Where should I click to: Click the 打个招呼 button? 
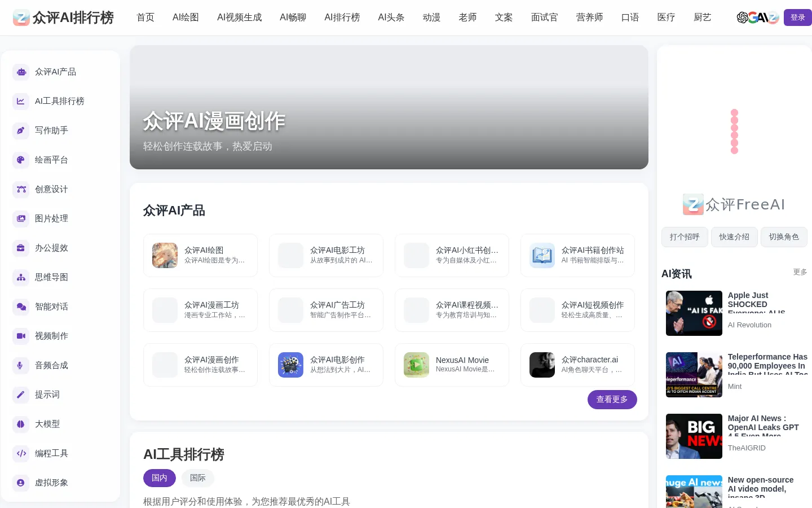click(x=685, y=237)
